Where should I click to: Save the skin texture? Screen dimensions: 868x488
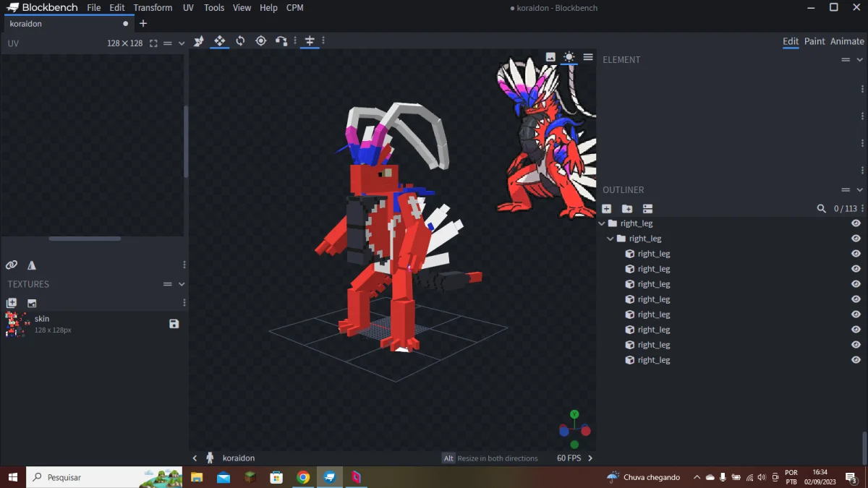click(x=174, y=324)
